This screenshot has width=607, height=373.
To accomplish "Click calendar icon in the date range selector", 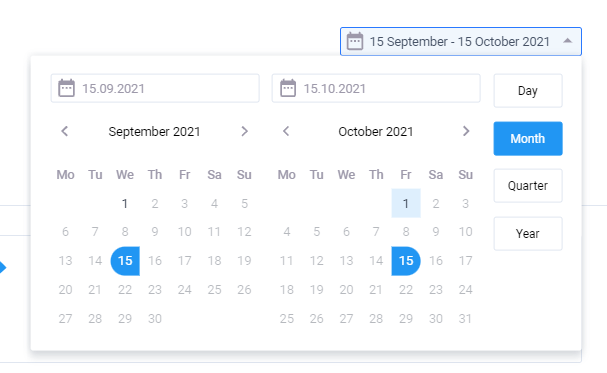I will point(355,41).
